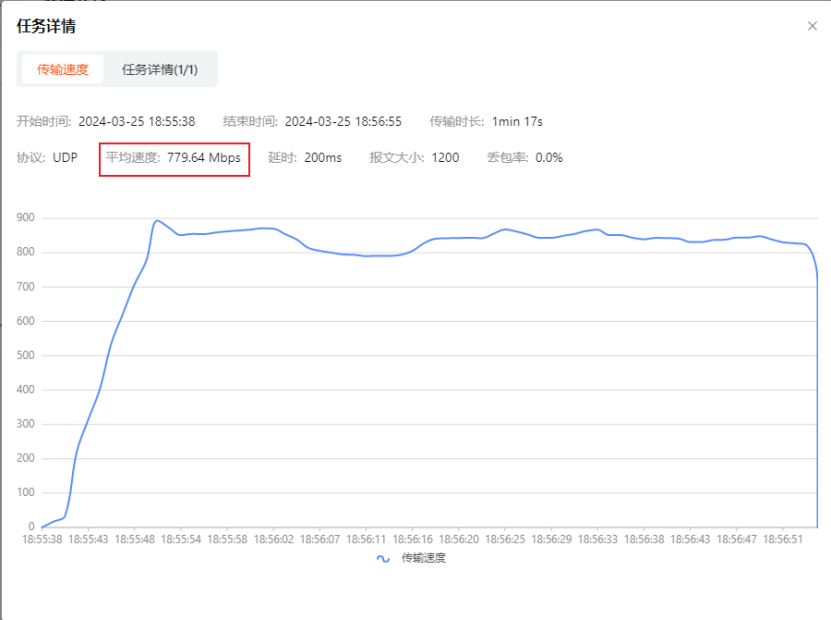Click the 任务详情 dialog title
Screen dimensions: 831x620
46,26
